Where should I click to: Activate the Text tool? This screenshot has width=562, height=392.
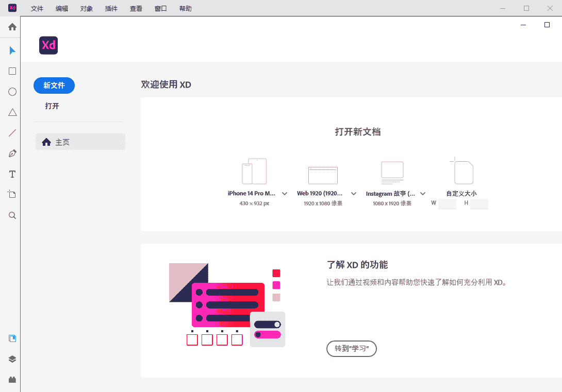pyautogui.click(x=12, y=174)
